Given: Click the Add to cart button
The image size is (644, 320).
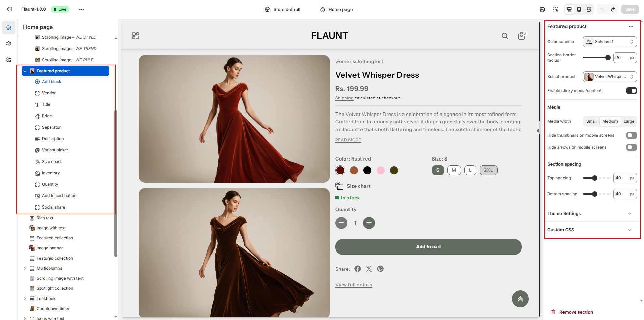Looking at the screenshot, I should 428,247.
